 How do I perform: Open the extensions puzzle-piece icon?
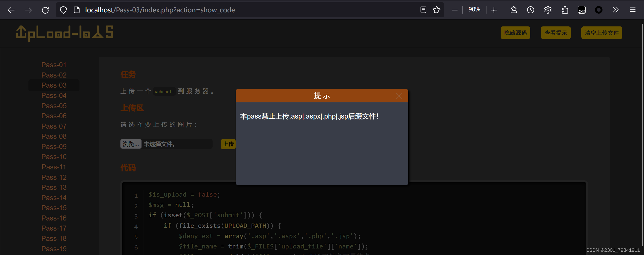pyautogui.click(x=565, y=10)
